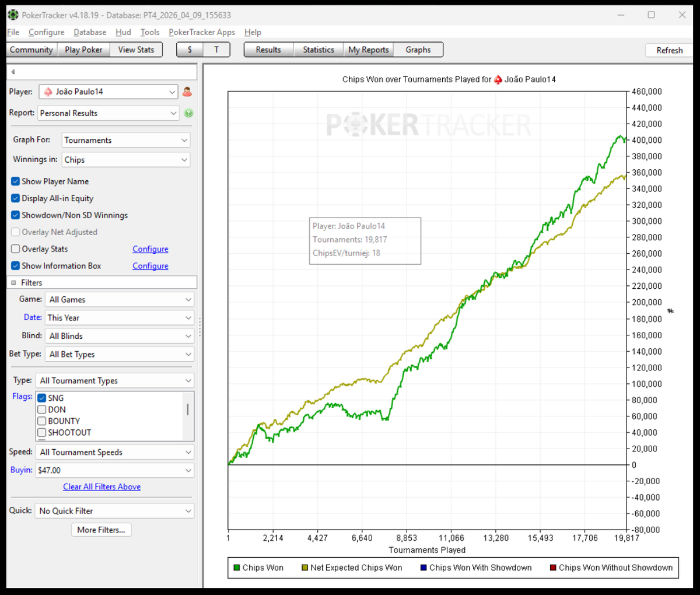Click the red Chips Won Without Showdown swatch
Image resolution: width=700 pixels, height=595 pixels.
[553, 568]
